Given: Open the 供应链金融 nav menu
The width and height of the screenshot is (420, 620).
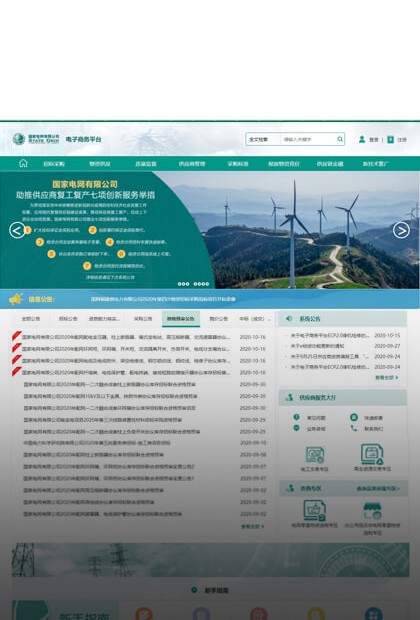Looking at the screenshot, I should [x=330, y=164].
